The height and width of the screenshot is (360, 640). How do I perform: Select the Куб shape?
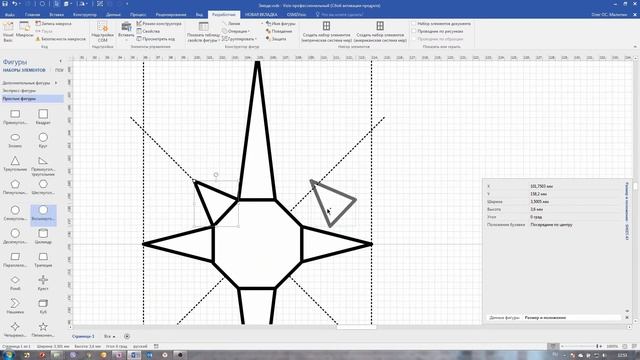43,306
